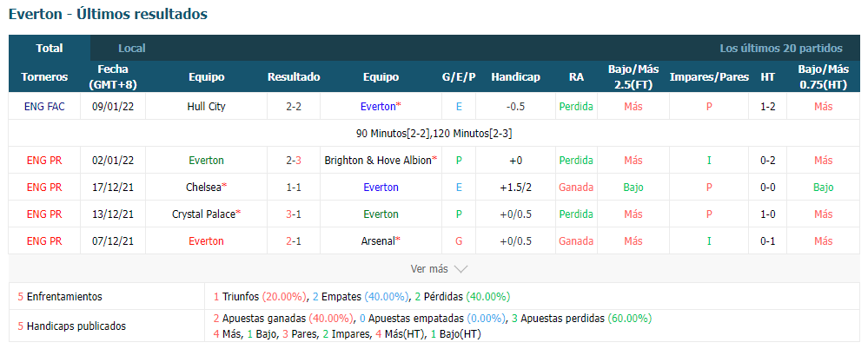The image size is (868, 349).
Task: Click the 2-3 result against Brighton
Action: click(294, 161)
